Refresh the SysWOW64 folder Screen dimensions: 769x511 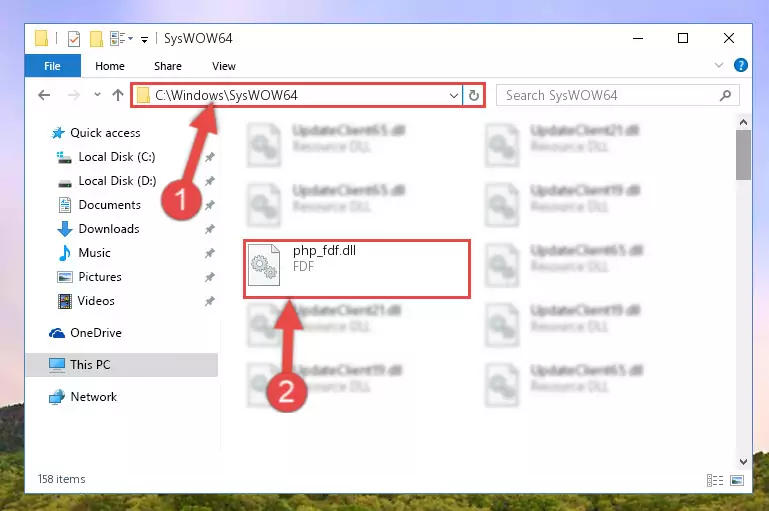[473, 96]
